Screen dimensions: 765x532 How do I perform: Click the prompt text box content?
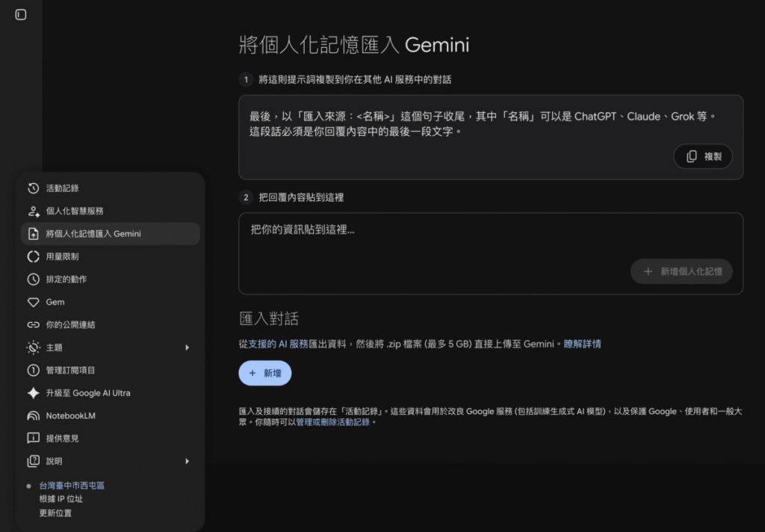click(x=491, y=137)
